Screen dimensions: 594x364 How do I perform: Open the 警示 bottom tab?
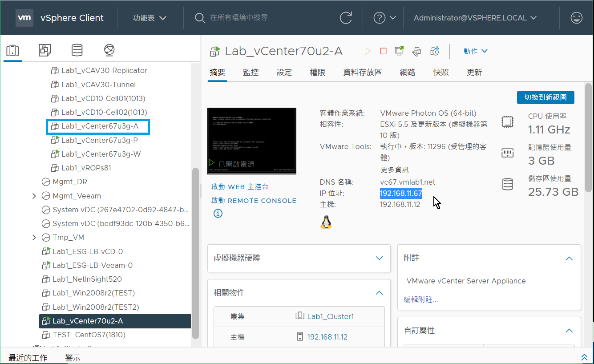pos(73,358)
